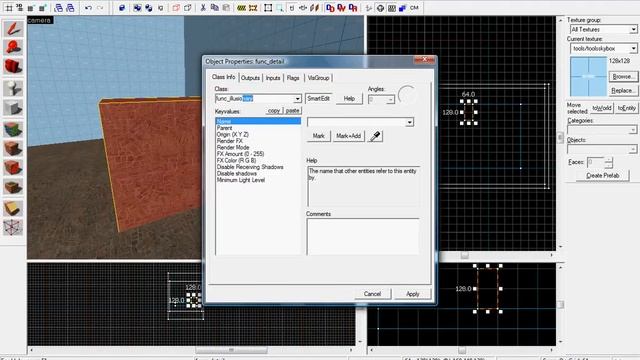Toggle the third displacement mask 'D' icon

coord(353,8)
